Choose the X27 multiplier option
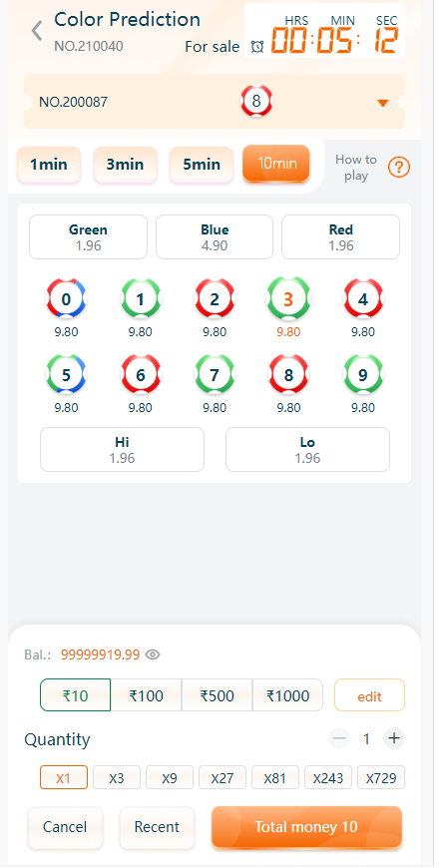The image size is (439, 868). coord(221,778)
